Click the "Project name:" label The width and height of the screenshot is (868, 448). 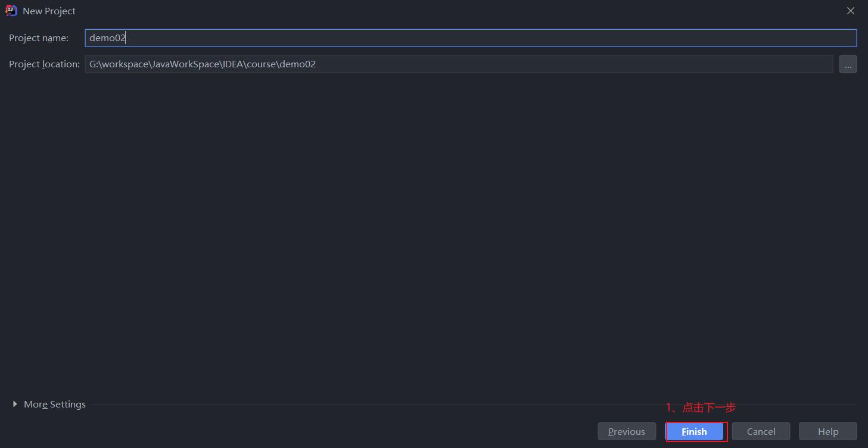point(39,38)
